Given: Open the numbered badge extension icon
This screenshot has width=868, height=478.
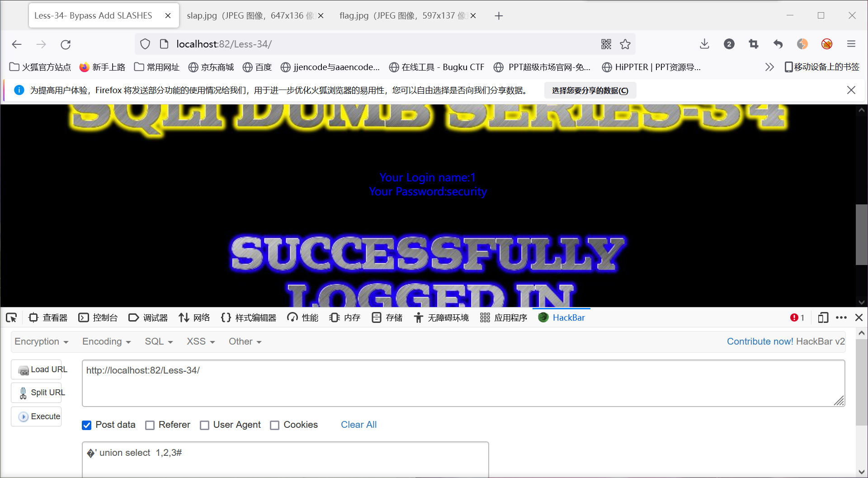Looking at the screenshot, I should [729, 44].
